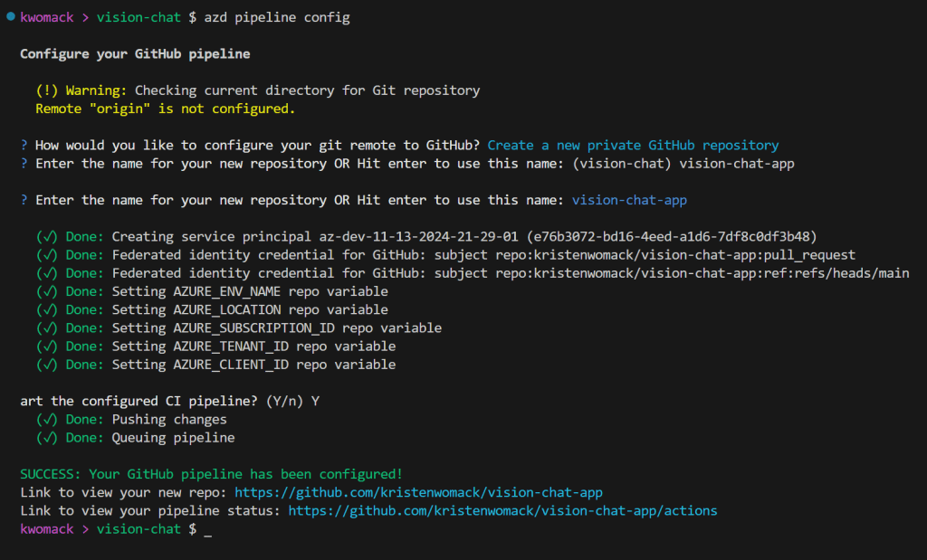Click the service principal creation line

[426, 237]
